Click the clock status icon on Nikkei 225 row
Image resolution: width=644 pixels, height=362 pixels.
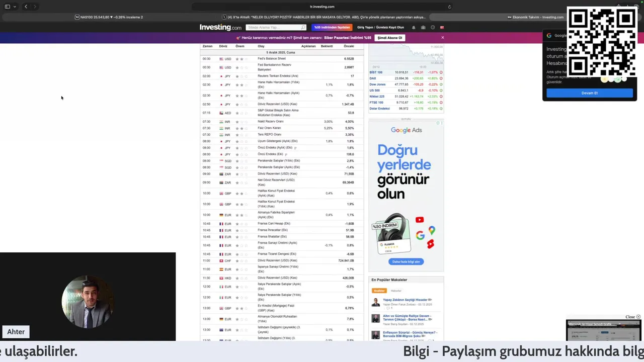(x=441, y=97)
